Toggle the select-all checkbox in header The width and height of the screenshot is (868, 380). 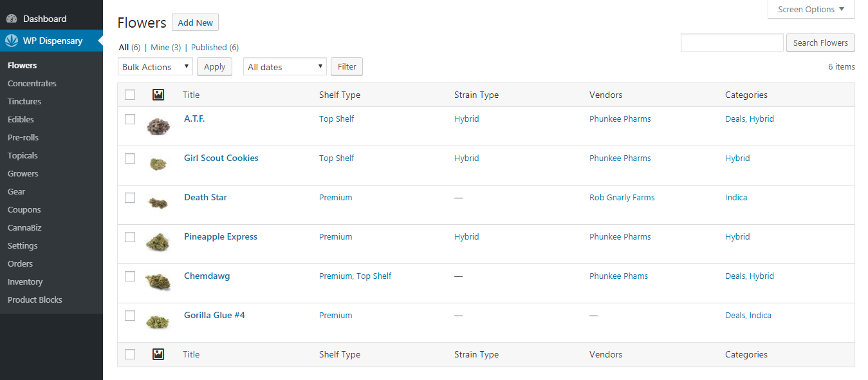(x=130, y=95)
